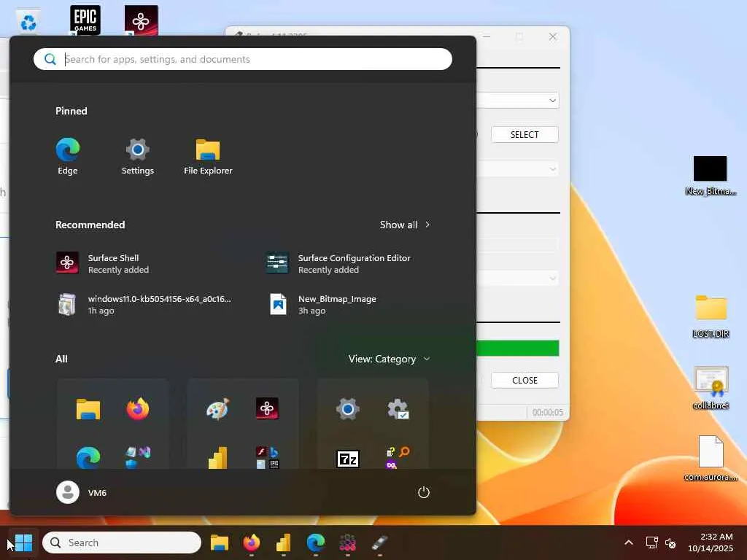Click the taskbar Search box

tap(122, 542)
